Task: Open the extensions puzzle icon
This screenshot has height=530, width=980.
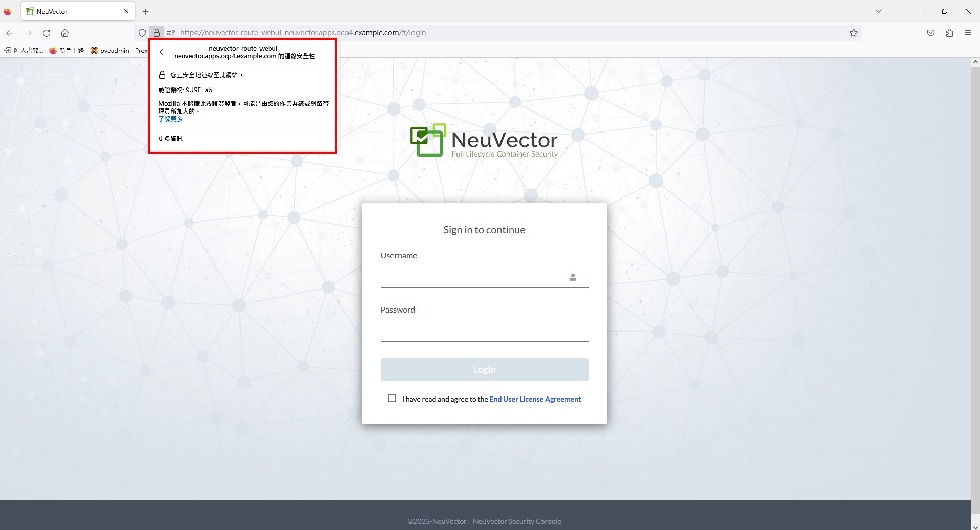Action: point(949,33)
